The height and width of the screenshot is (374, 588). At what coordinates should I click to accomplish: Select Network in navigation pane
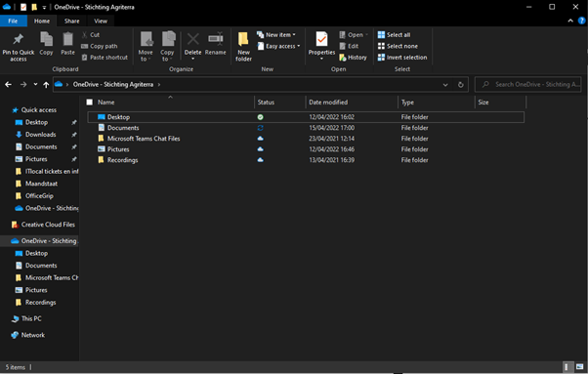pyautogui.click(x=32, y=335)
